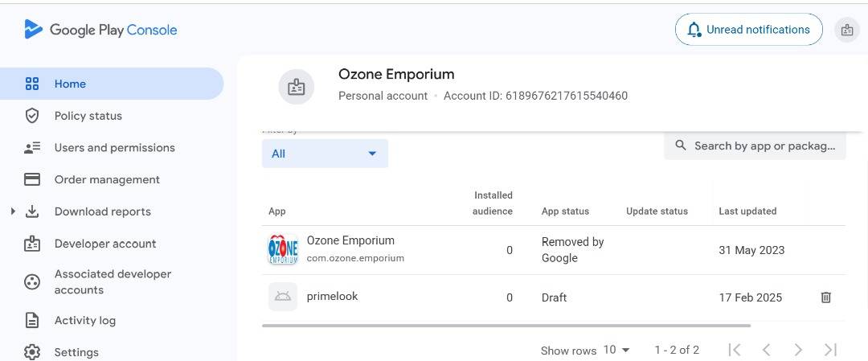Open the Show rows 10 dropdown
Viewport: 868px width, 361px height.
(616, 350)
